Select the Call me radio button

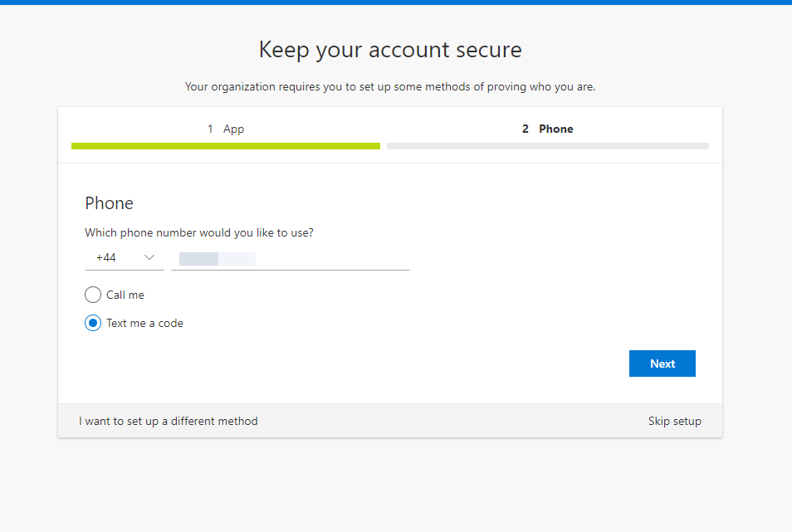(x=93, y=295)
